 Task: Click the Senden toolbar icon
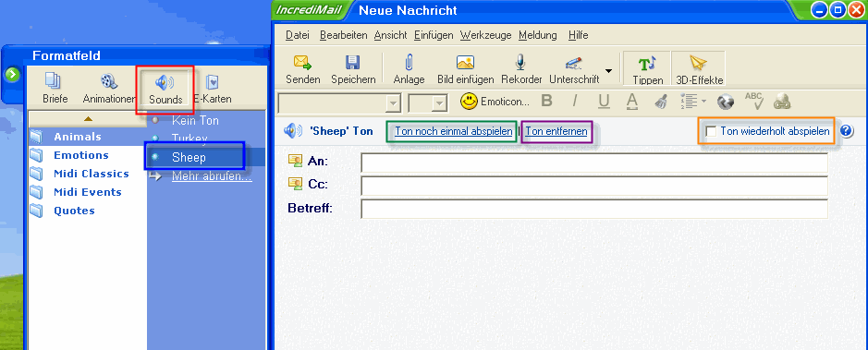click(303, 62)
